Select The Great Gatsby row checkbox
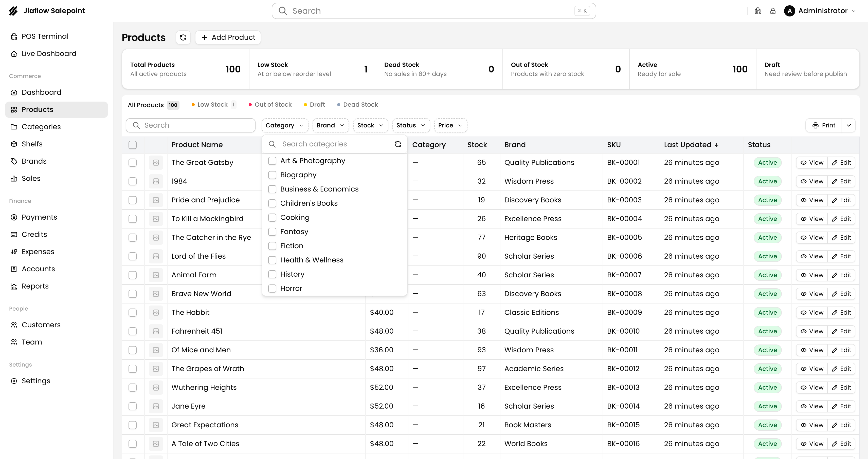 [x=133, y=163]
